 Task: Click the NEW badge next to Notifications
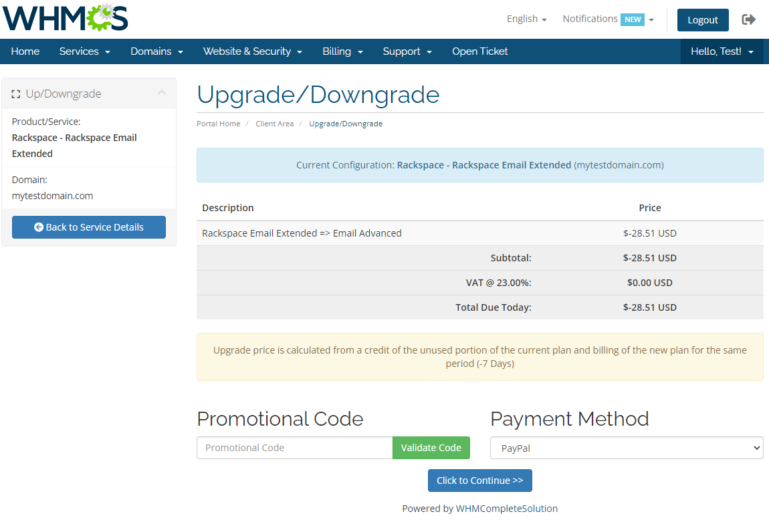click(x=633, y=19)
